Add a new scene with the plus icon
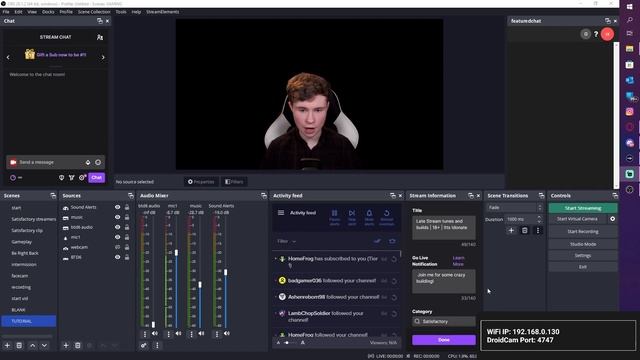640x360 pixels. click(7, 345)
